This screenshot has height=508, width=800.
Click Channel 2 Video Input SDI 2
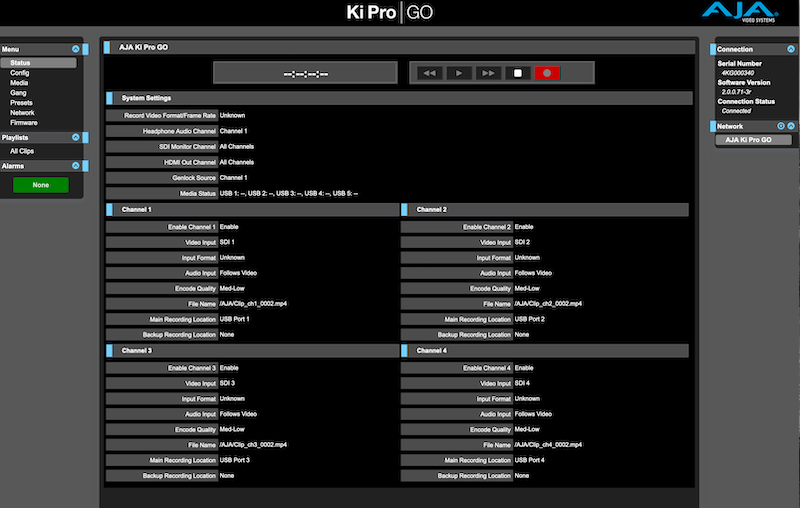tap(522, 242)
